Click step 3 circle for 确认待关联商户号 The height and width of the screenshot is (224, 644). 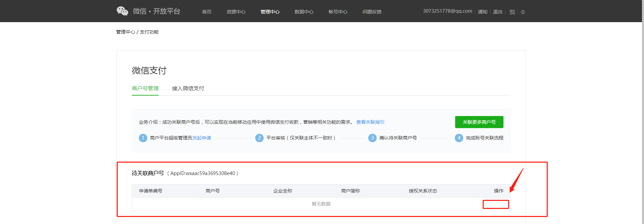coord(372,138)
